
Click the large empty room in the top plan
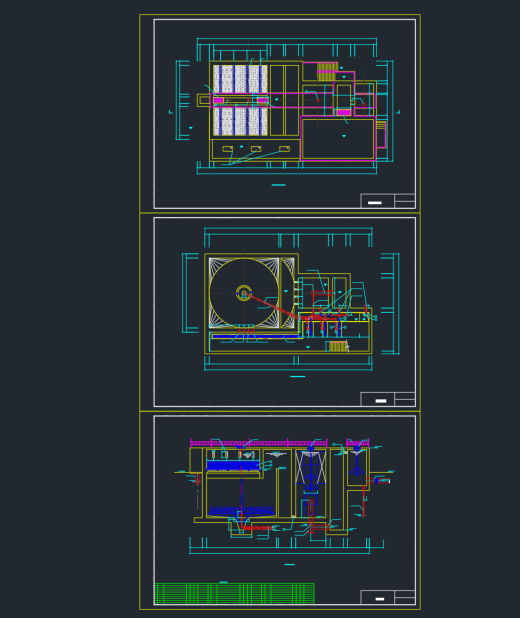pyautogui.click(x=338, y=139)
